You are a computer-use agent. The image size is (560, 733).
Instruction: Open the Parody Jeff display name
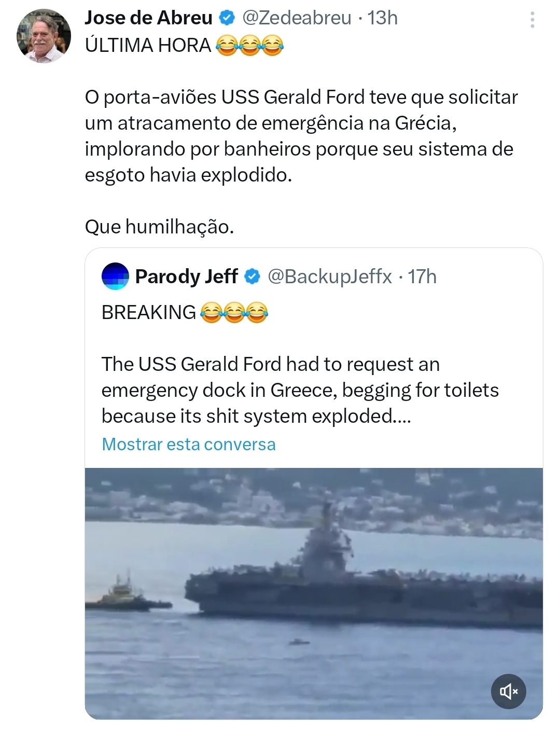(x=186, y=276)
